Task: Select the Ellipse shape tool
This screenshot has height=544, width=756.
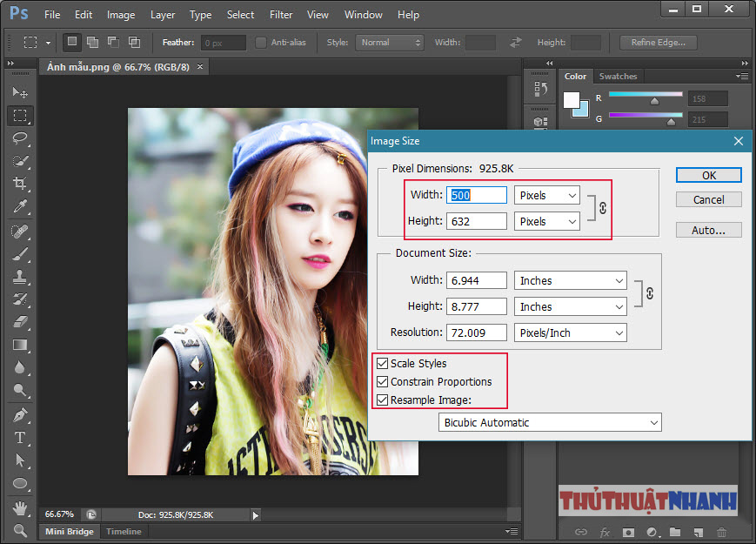Action: (20, 483)
